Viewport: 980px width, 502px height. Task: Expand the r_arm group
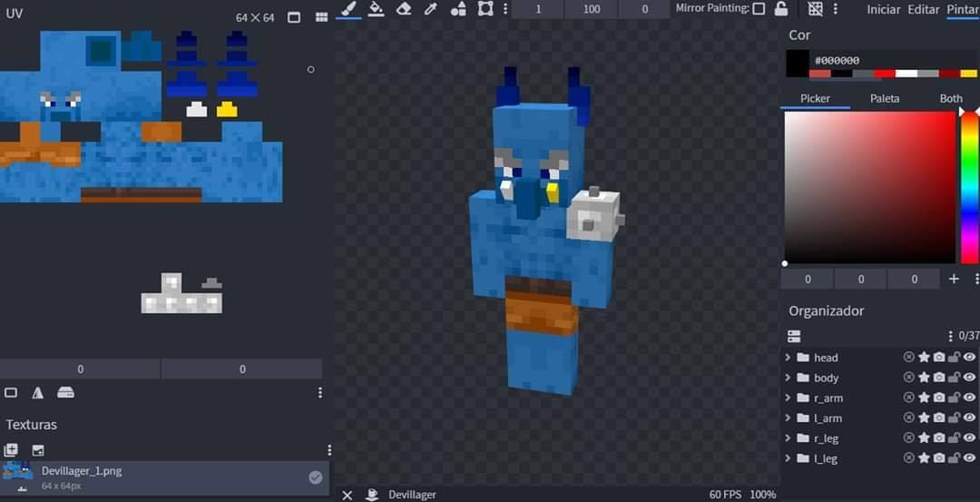click(x=788, y=399)
